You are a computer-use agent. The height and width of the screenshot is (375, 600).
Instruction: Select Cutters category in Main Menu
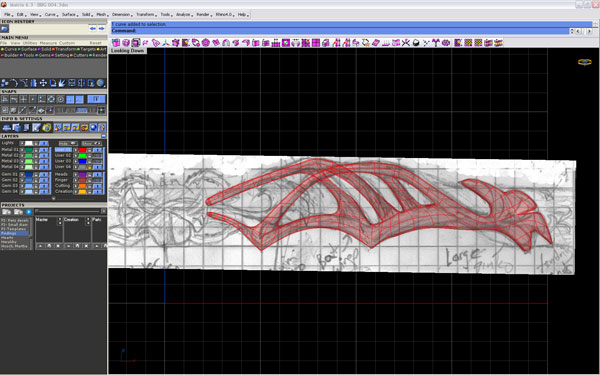pyautogui.click(x=80, y=55)
